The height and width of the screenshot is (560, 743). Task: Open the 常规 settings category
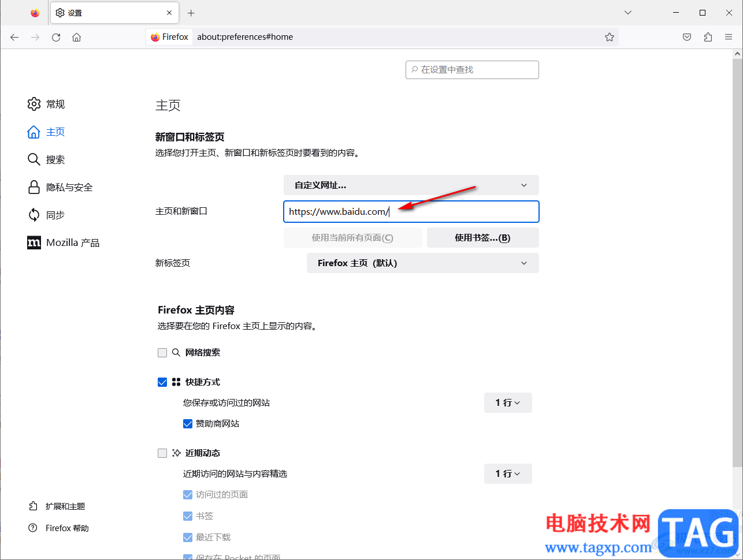pyautogui.click(x=46, y=104)
